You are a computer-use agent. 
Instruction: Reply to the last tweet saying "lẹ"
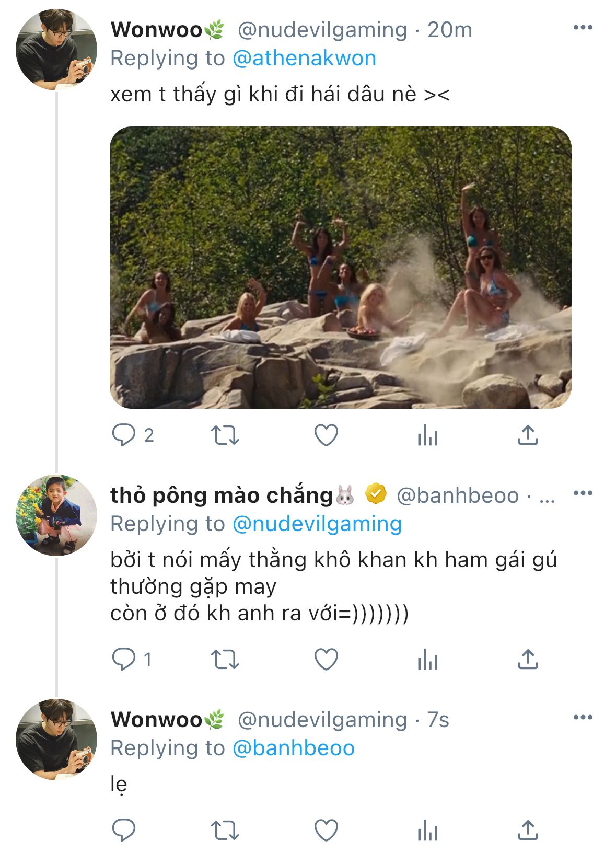(124, 830)
